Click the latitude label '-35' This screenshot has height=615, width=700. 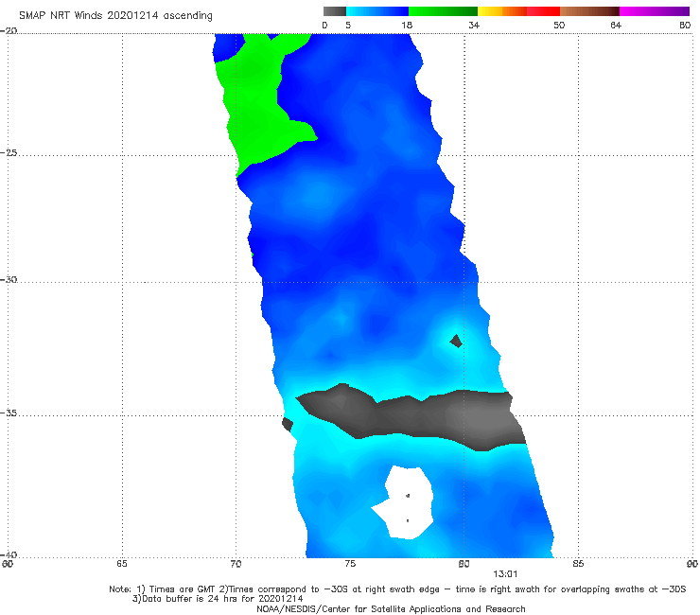point(9,413)
